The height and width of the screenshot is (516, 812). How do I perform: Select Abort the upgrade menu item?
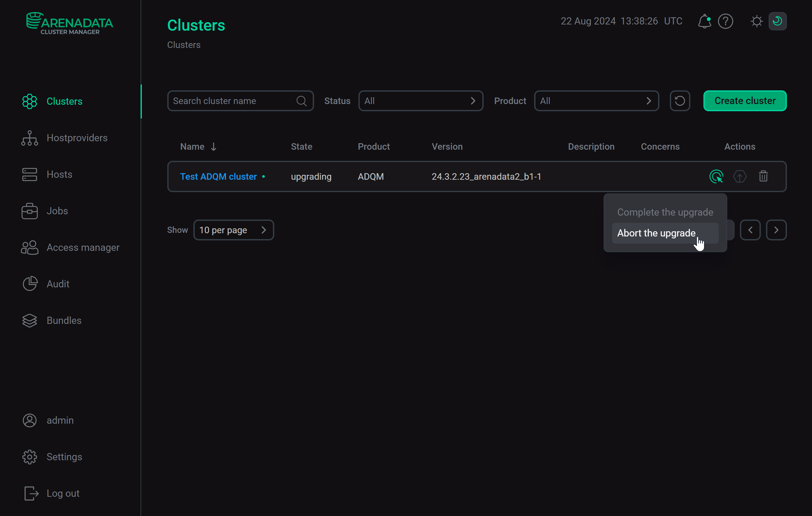pos(656,233)
